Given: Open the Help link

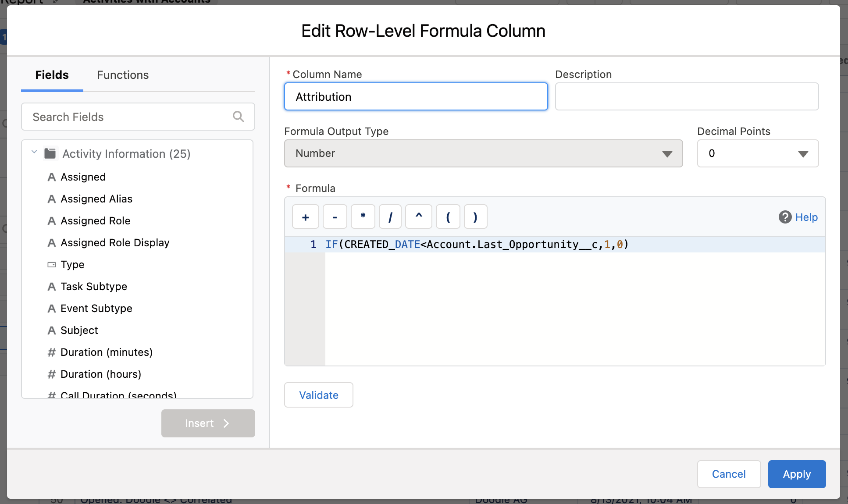Looking at the screenshot, I should pos(806,217).
